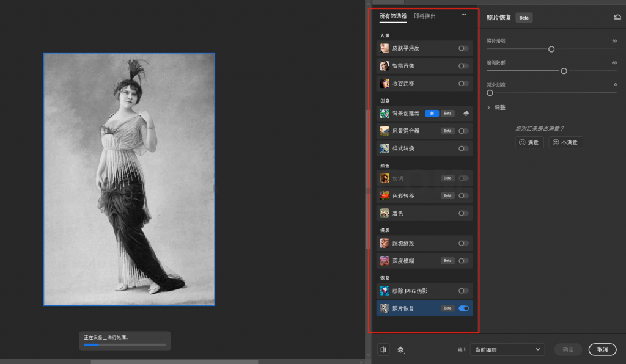Click the 样式转换 filter icon
The image size is (626, 364).
coord(385,148)
